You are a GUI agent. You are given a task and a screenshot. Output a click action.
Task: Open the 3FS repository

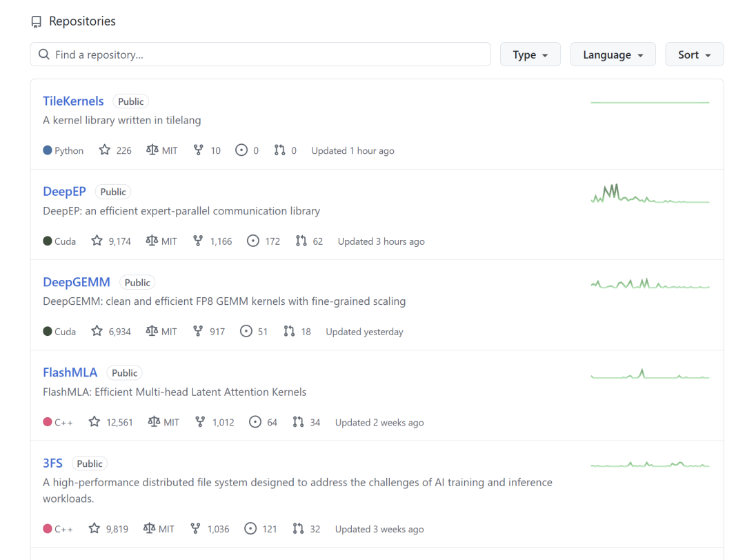(x=52, y=463)
